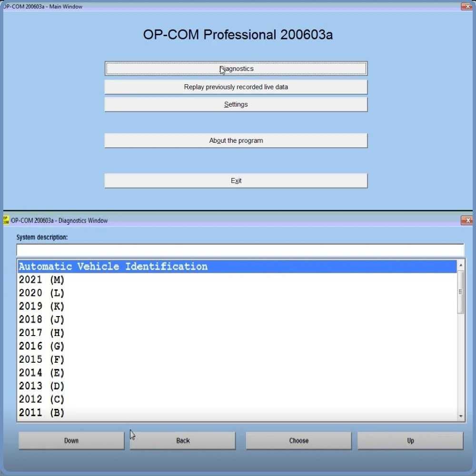Select model year 2015 (F)
This screenshot has height=476, width=476.
[x=237, y=360]
